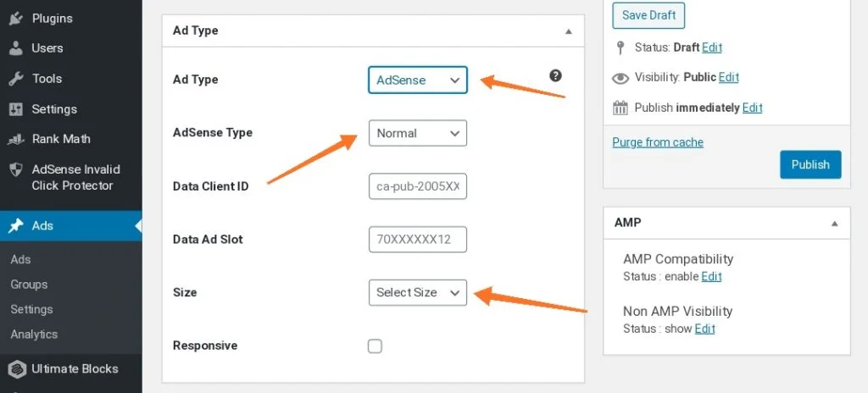The width and height of the screenshot is (868, 393).
Task: Click the Data Client ID label
Action: tap(211, 186)
